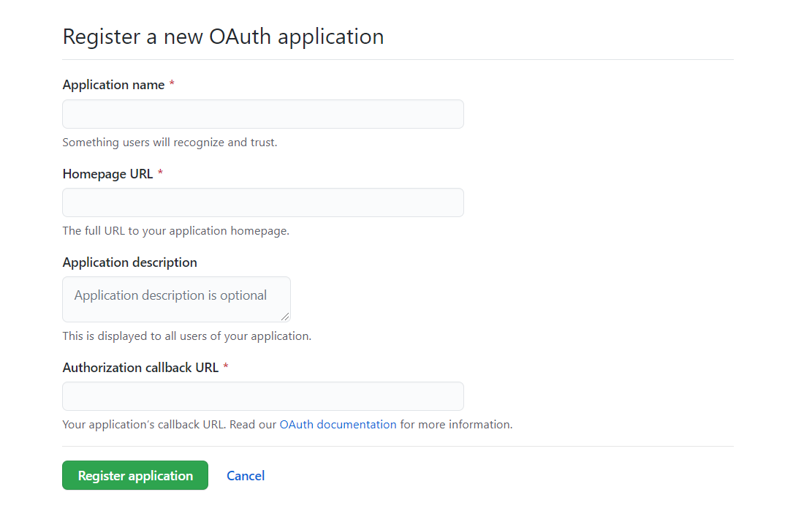Click the "Homepage URL" label text
The width and height of the screenshot is (812, 511).
click(107, 174)
